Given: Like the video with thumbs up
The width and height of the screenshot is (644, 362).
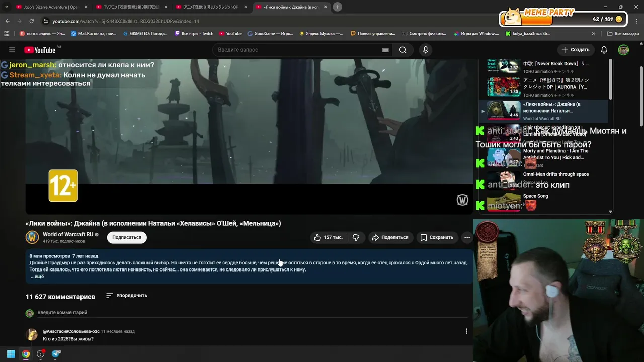Looking at the screenshot, I should click(328, 237).
